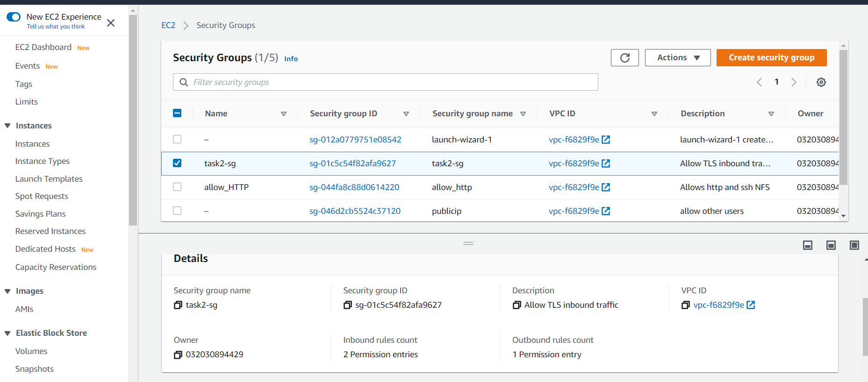
Task: Open Launch Templates in sidebar
Action: click(x=49, y=179)
